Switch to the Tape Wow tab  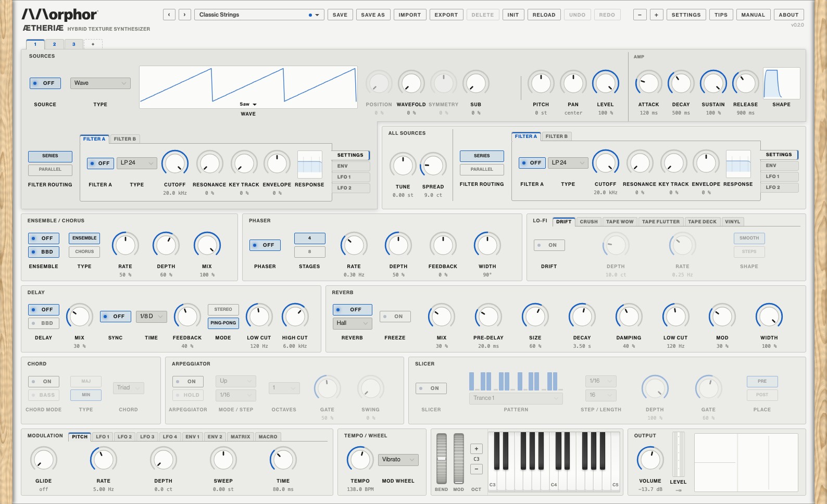pos(620,221)
